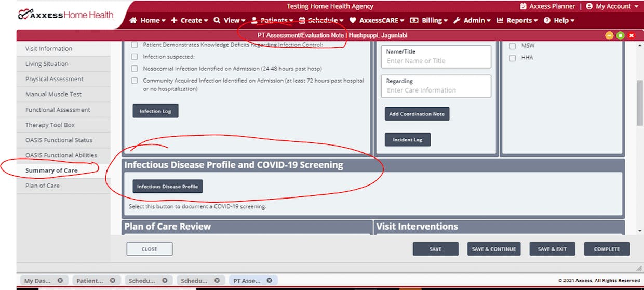Check Nosocomial Infection Identified on Admission
This screenshot has width=644, height=290.
[135, 69]
